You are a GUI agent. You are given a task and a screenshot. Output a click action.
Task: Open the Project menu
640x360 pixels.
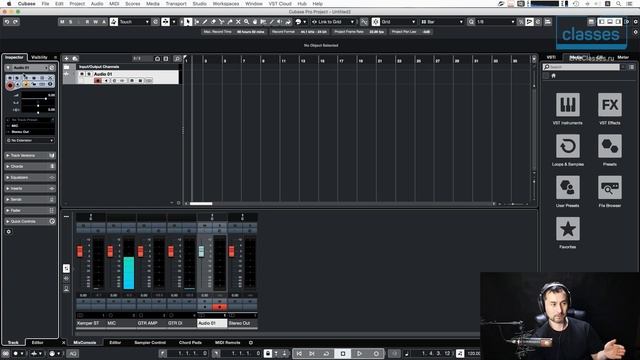coord(77,3)
